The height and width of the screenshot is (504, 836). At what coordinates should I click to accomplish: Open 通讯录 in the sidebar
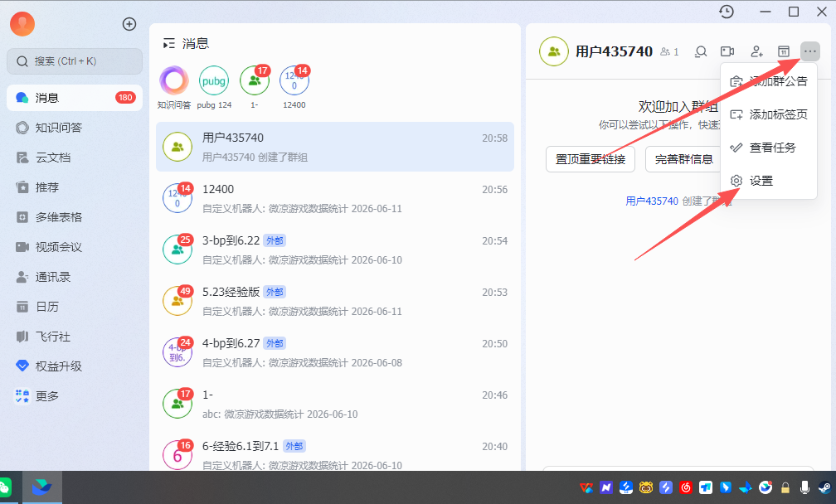(x=75, y=277)
